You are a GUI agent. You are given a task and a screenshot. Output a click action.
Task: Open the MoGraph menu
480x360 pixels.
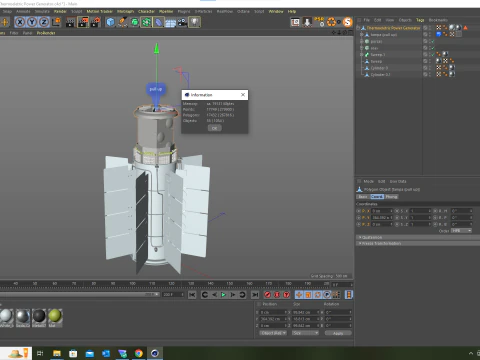click(125, 11)
